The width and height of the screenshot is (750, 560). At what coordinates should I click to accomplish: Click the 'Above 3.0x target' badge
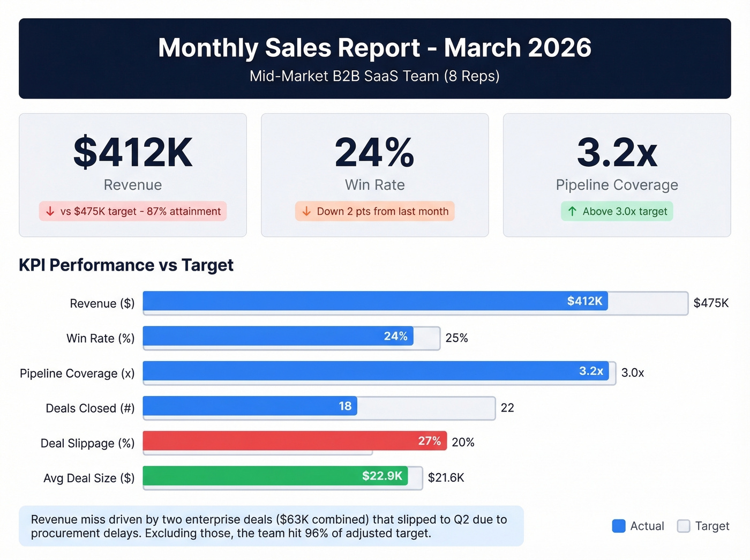(x=617, y=211)
